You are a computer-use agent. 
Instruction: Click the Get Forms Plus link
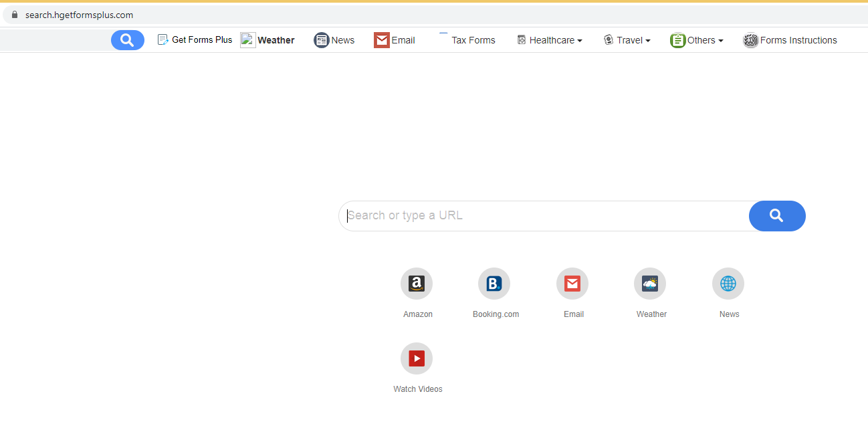pyautogui.click(x=195, y=40)
